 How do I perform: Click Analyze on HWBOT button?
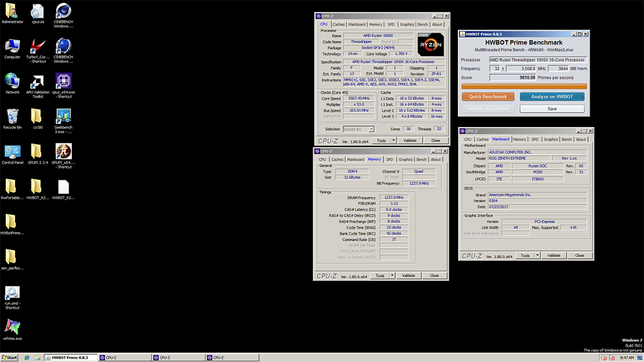coord(552,96)
